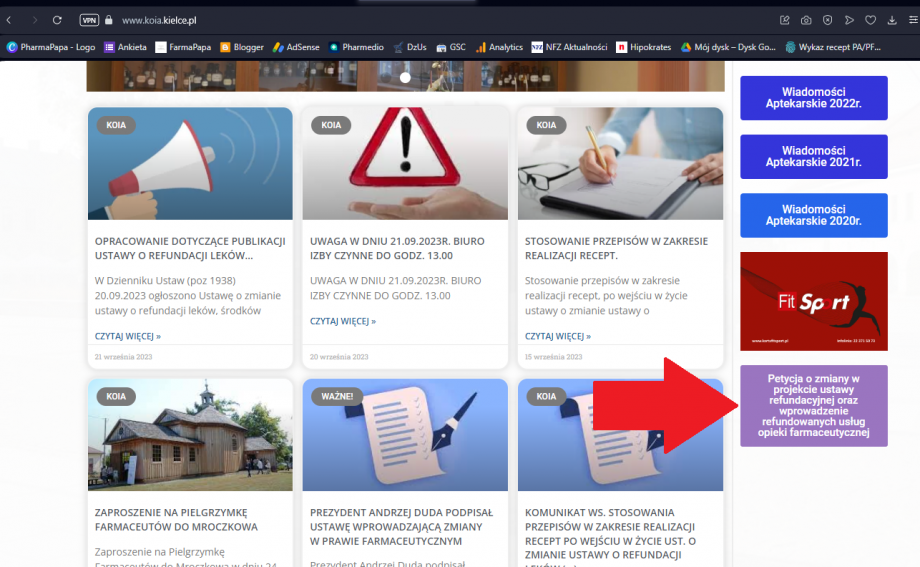The height and width of the screenshot is (567, 920).
Task: Open the downloads icon
Action: point(892,20)
